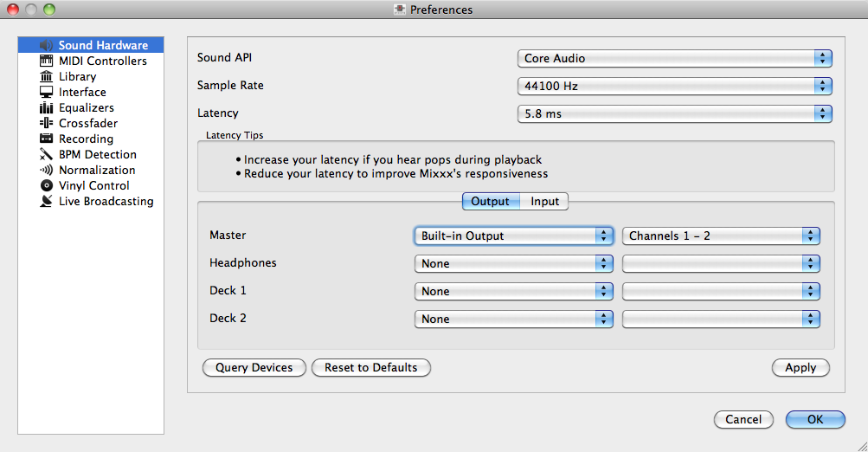868x452 pixels.
Task: Expand the Sound API dropdown
Action: (675, 59)
